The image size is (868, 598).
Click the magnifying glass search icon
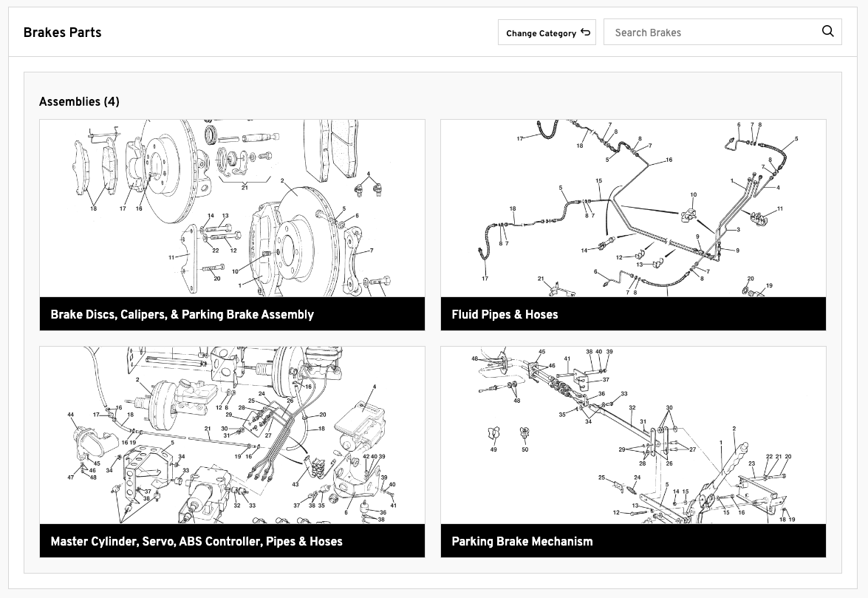(x=827, y=31)
